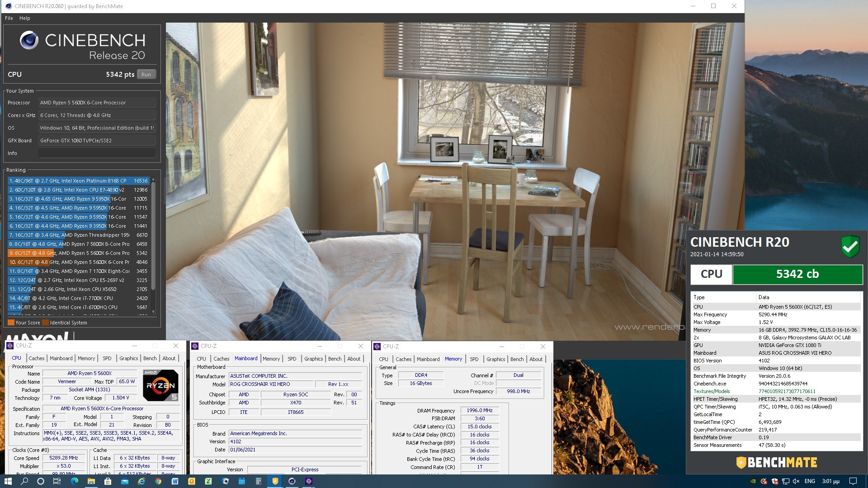Launch Google Chrome from taskbar

coord(158,481)
